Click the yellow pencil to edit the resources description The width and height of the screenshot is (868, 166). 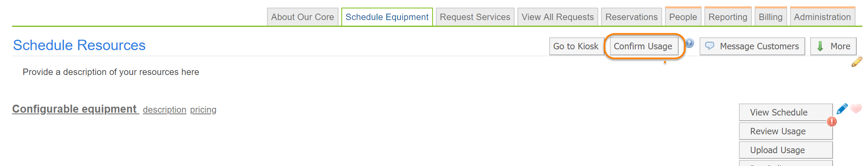click(857, 62)
